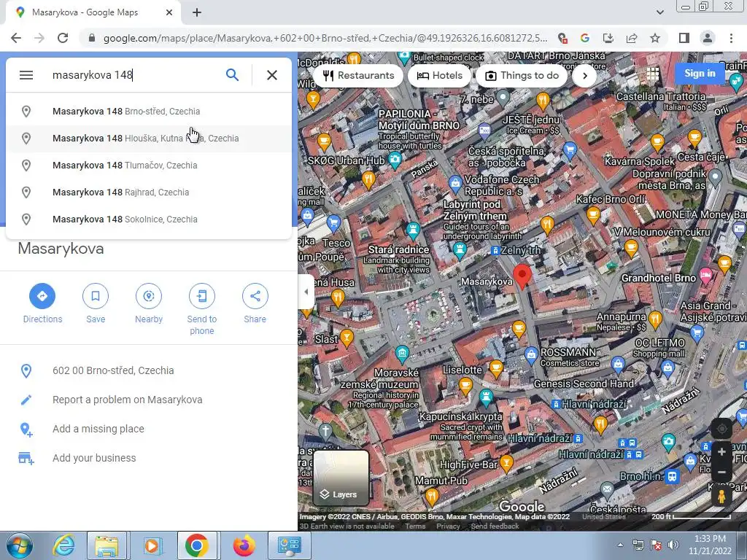The height and width of the screenshot is (560, 747).
Task: Show hidden tray icons arrow
Action: pos(620,545)
